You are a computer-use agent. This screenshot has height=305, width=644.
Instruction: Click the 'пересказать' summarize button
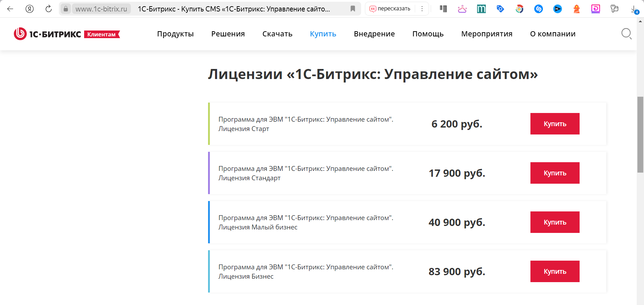pos(390,9)
